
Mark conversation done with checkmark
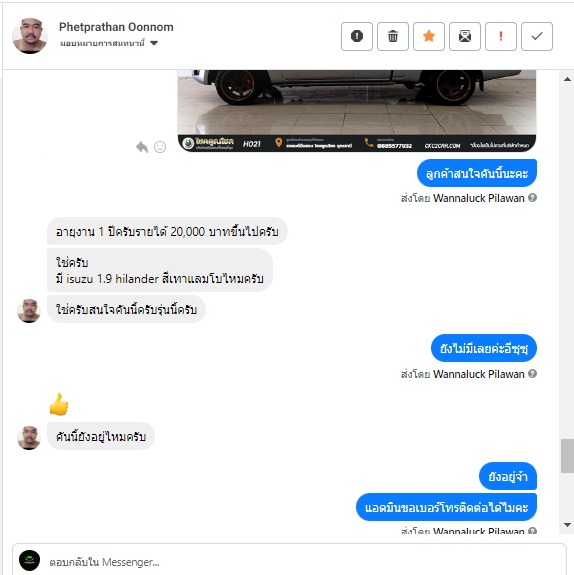point(536,36)
